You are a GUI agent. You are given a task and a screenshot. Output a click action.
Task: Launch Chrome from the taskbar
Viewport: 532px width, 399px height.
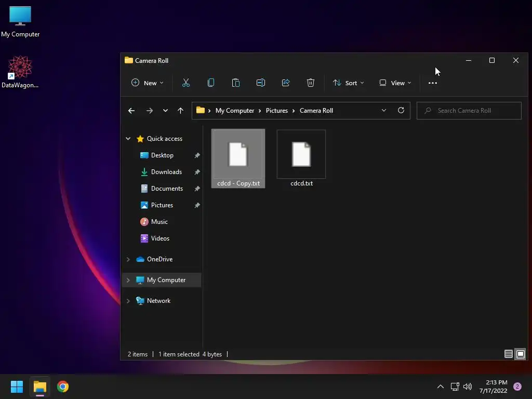pyautogui.click(x=63, y=387)
